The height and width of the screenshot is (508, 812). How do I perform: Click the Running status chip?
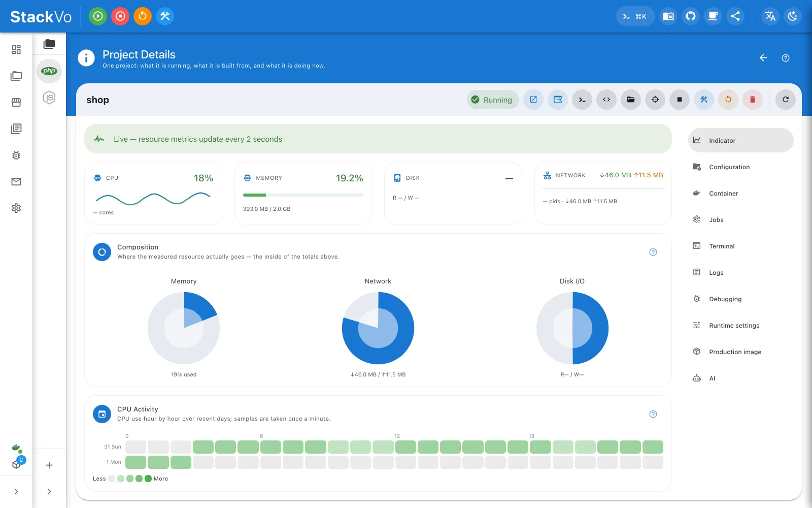pyautogui.click(x=492, y=100)
